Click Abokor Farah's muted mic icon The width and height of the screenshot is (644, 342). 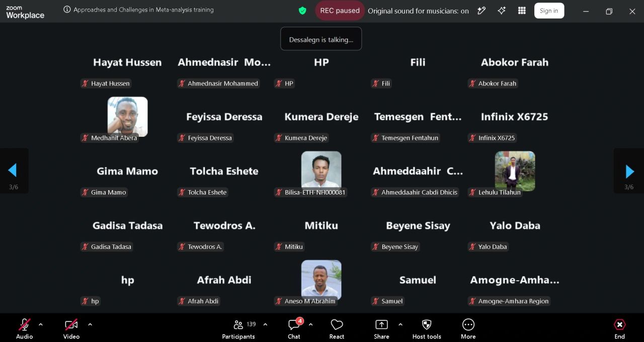coord(472,83)
